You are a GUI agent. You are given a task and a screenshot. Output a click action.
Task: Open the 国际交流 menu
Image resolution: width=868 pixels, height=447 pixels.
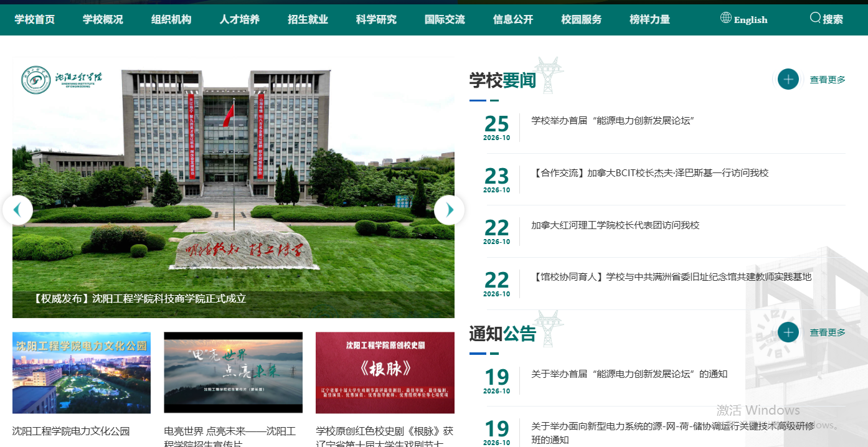[445, 19]
